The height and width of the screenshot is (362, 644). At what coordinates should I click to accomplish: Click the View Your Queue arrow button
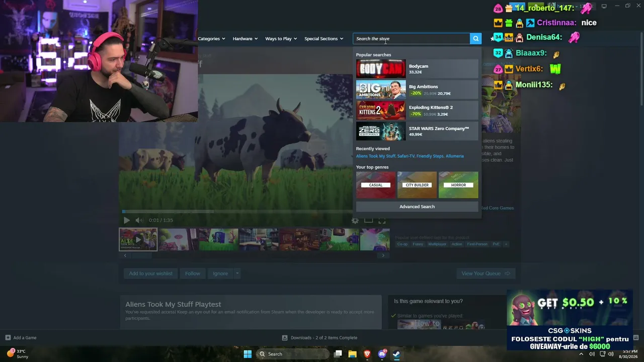pos(486,274)
